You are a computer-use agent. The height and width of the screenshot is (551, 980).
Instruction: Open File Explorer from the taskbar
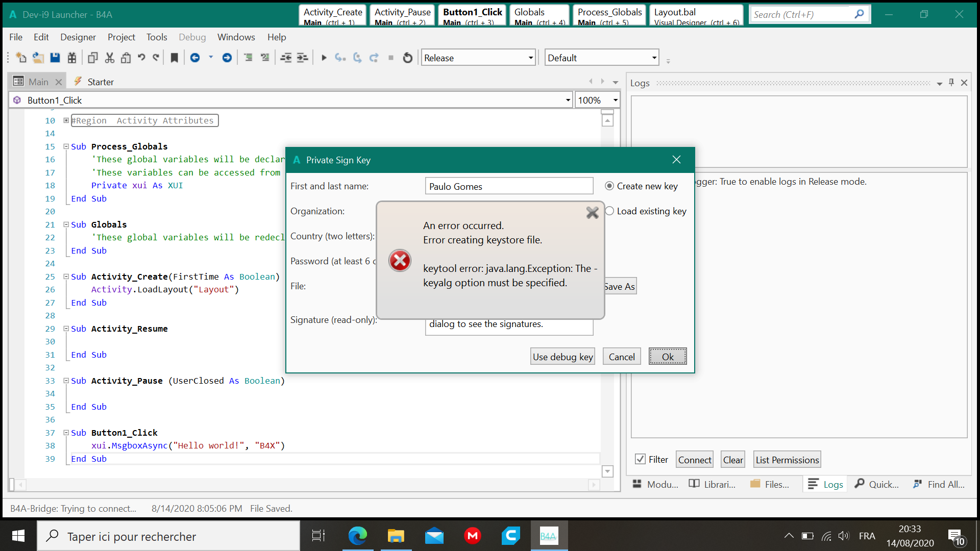[x=396, y=536]
